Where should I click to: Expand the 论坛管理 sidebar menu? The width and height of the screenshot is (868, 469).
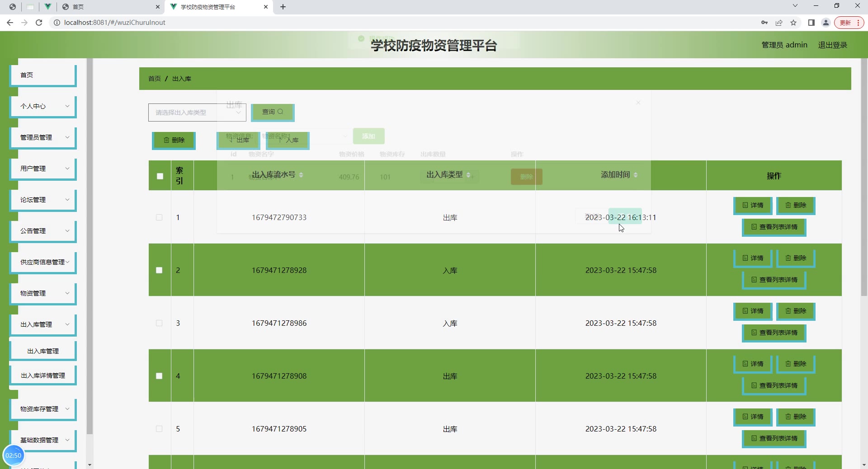(x=43, y=200)
